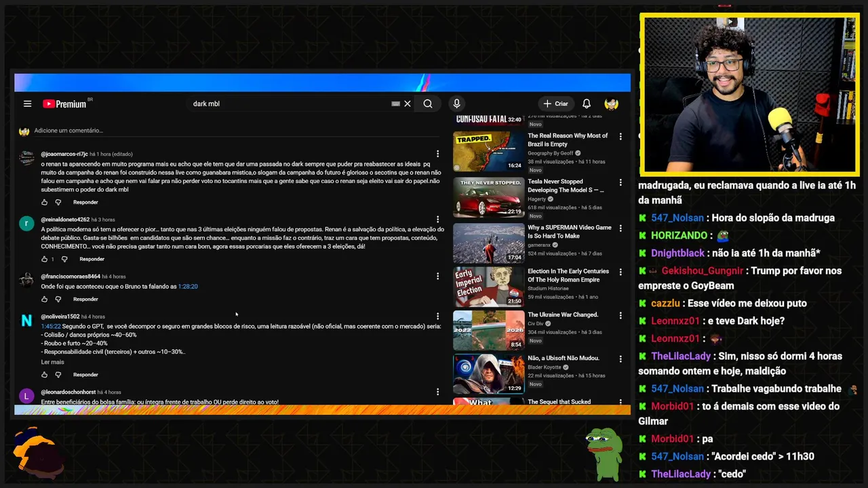Focus the 'dark mbl' search field

click(x=288, y=104)
